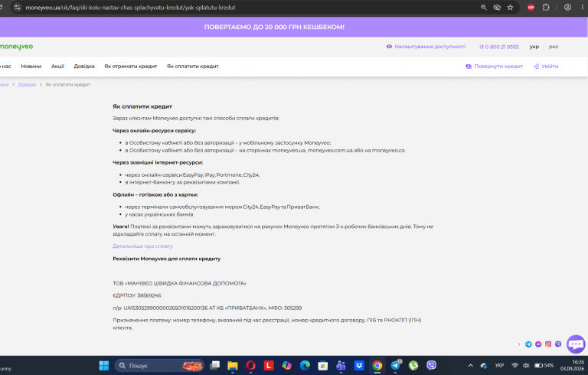588x375 pixels.
Task: Click the IBAN account line starting with п/р
Action: tap(207, 308)
